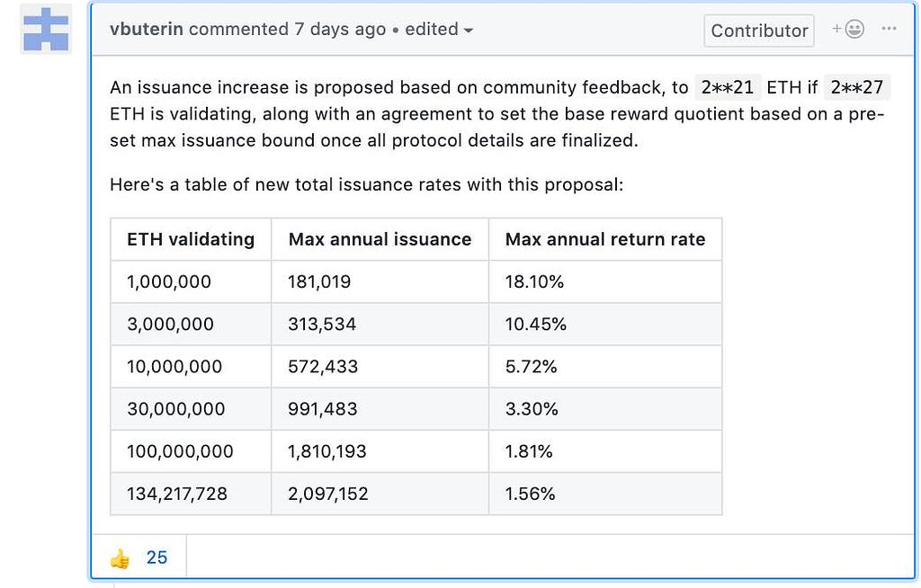Click the 1.56% return rate cell

pos(530,493)
